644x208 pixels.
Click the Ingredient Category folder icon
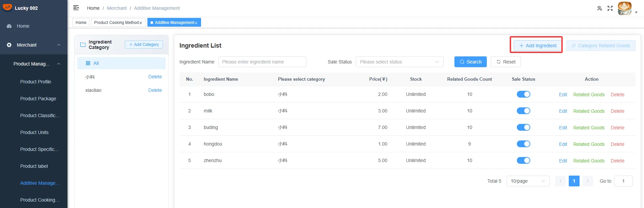(x=83, y=45)
